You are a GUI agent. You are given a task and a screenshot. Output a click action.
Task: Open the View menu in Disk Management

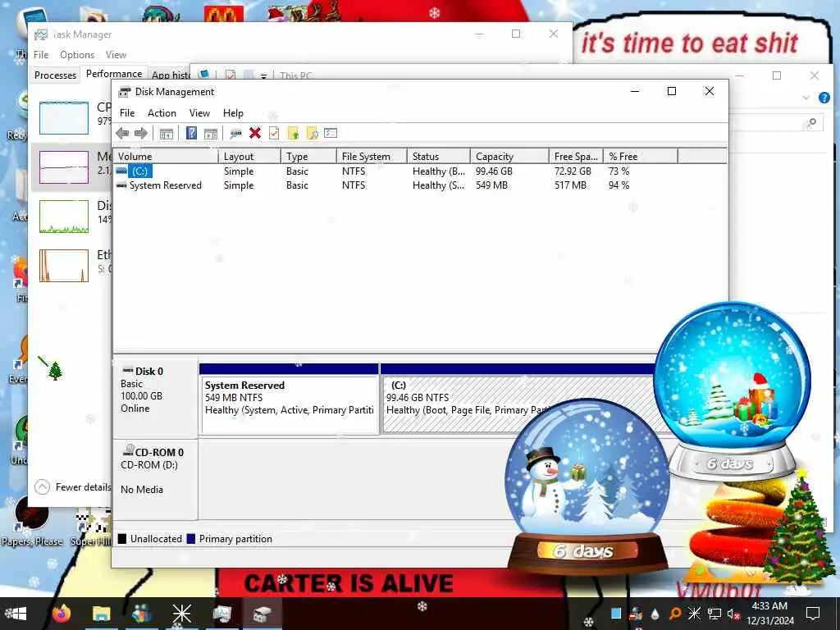tap(199, 113)
